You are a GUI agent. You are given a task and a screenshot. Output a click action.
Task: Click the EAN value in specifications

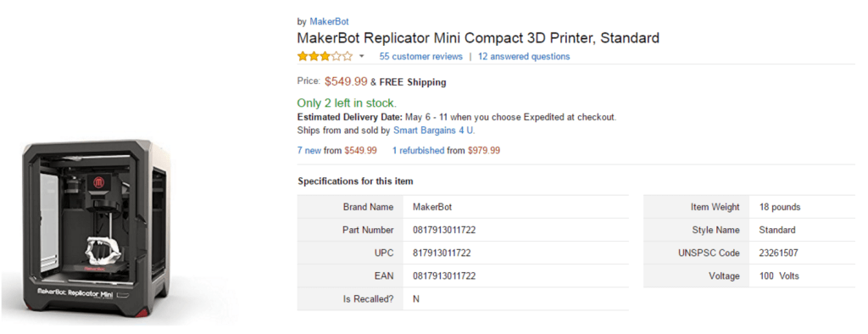[444, 276]
